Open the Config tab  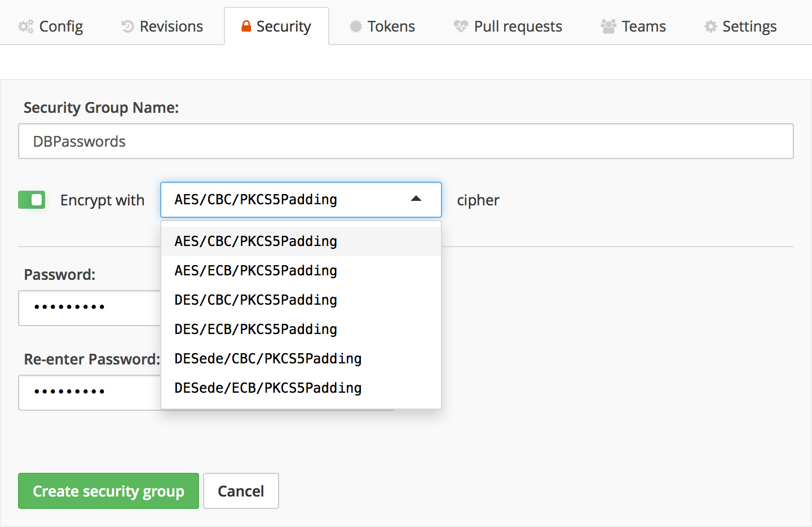pyautogui.click(x=51, y=27)
